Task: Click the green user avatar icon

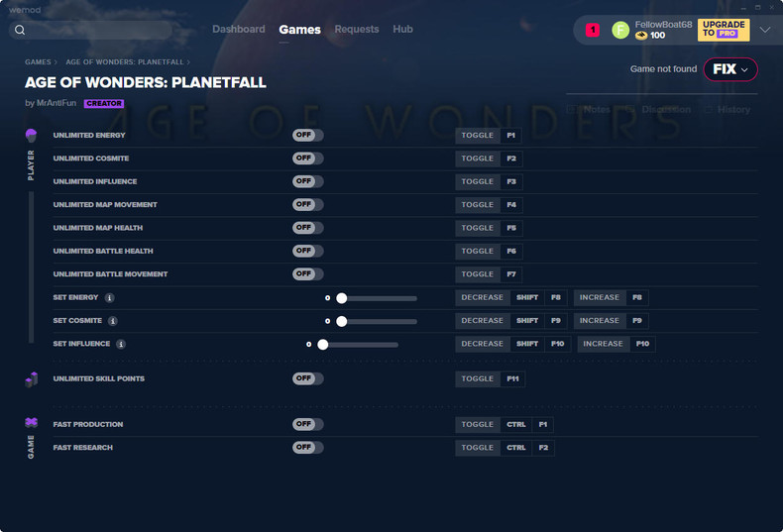Action: (x=620, y=30)
